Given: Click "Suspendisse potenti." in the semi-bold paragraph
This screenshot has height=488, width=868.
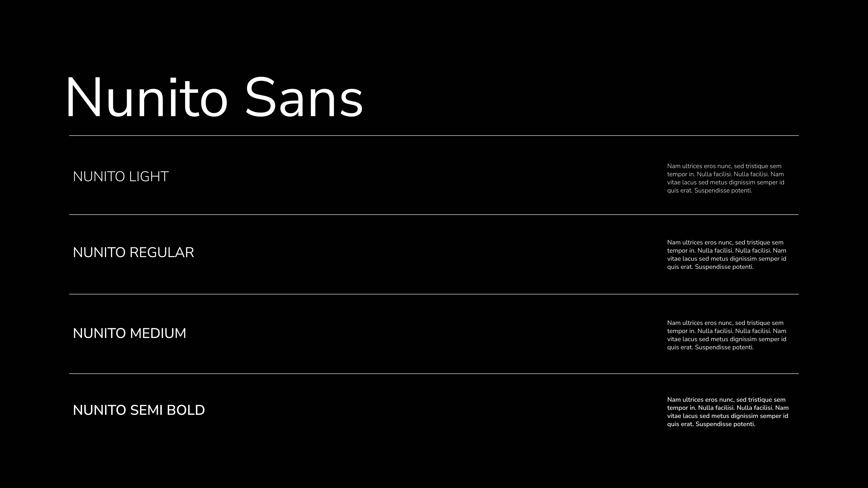Looking at the screenshot, I should point(725,424).
